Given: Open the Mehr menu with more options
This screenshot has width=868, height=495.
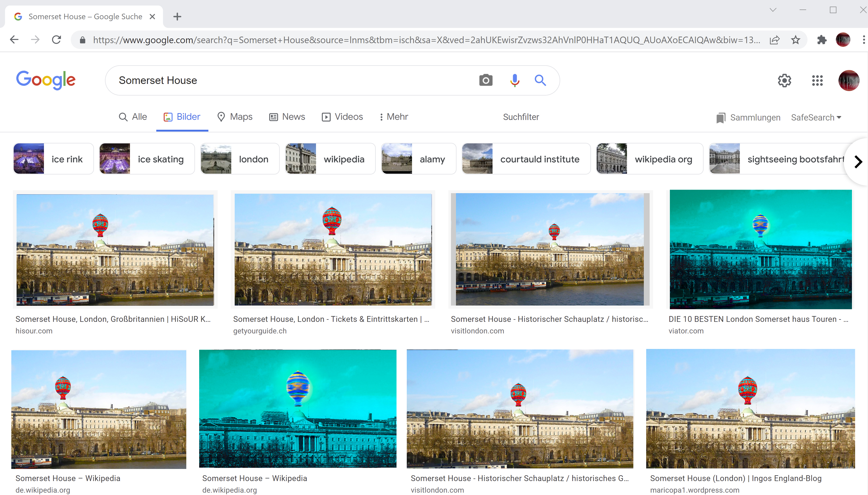Looking at the screenshot, I should coord(394,117).
